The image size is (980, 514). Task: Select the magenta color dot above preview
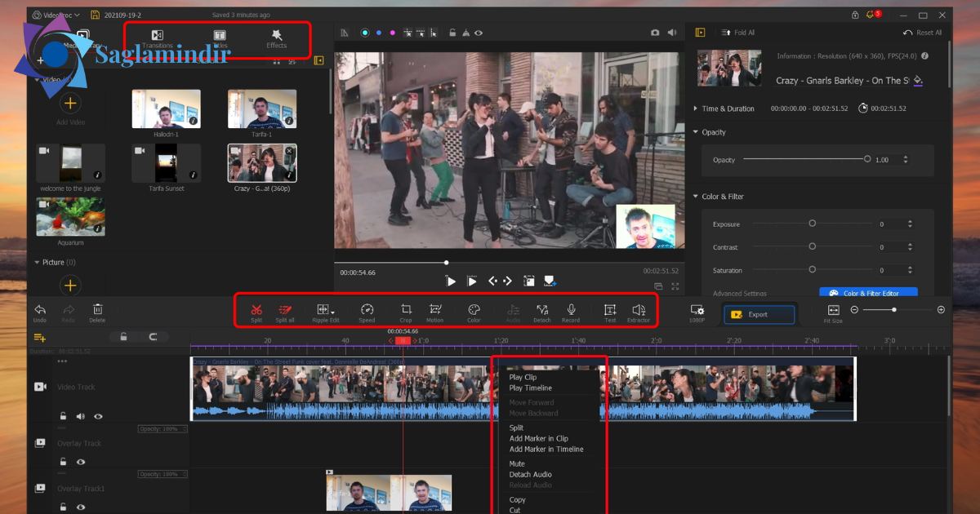coord(393,33)
